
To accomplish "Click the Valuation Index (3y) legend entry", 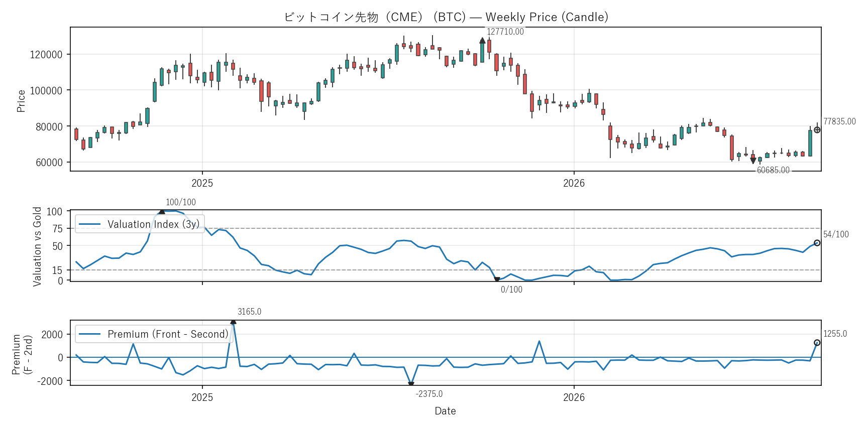I will click(140, 224).
